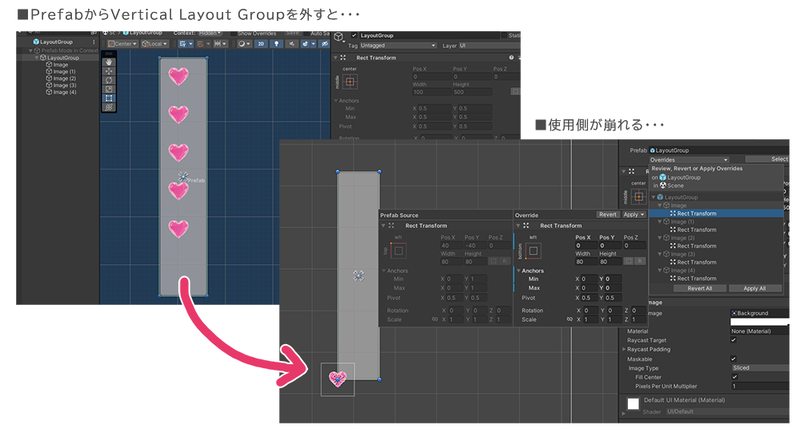Collapse Image (1) in overrides tree
The height and width of the screenshot is (437, 800).
[x=660, y=222]
